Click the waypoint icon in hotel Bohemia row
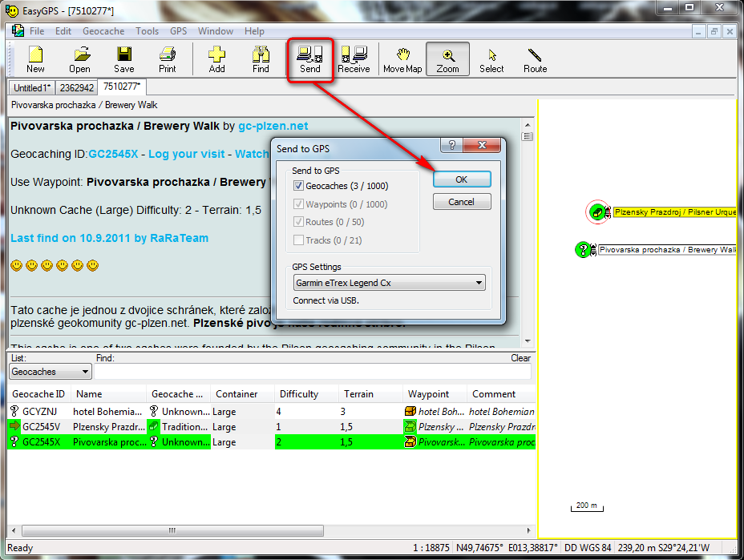Screen dimensions: 744x560 pos(410,411)
